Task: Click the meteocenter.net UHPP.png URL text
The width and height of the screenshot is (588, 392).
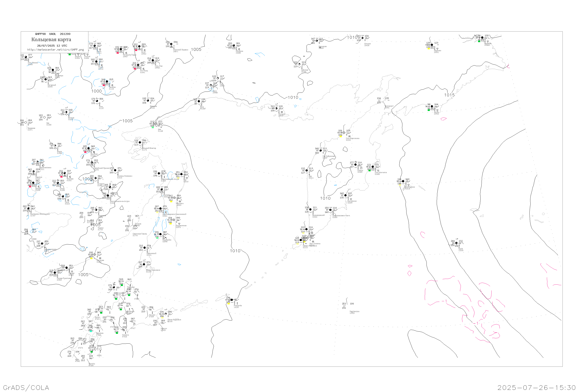Action: point(55,50)
